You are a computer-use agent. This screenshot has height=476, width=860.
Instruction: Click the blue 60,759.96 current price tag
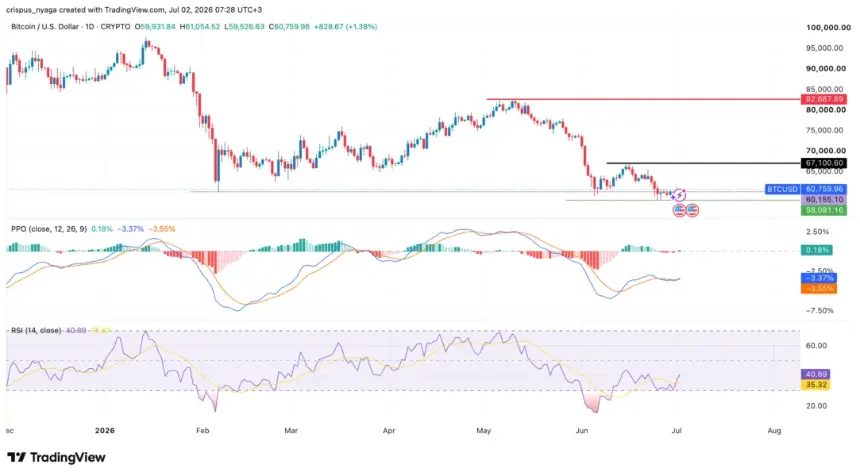(x=824, y=189)
